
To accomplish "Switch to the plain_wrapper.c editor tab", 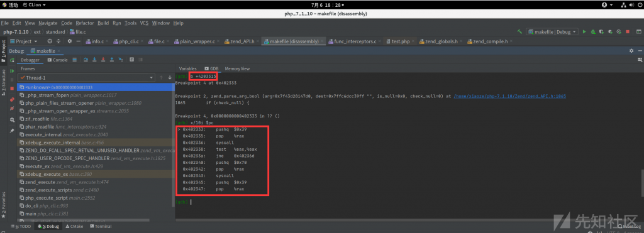I will coord(196,41).
